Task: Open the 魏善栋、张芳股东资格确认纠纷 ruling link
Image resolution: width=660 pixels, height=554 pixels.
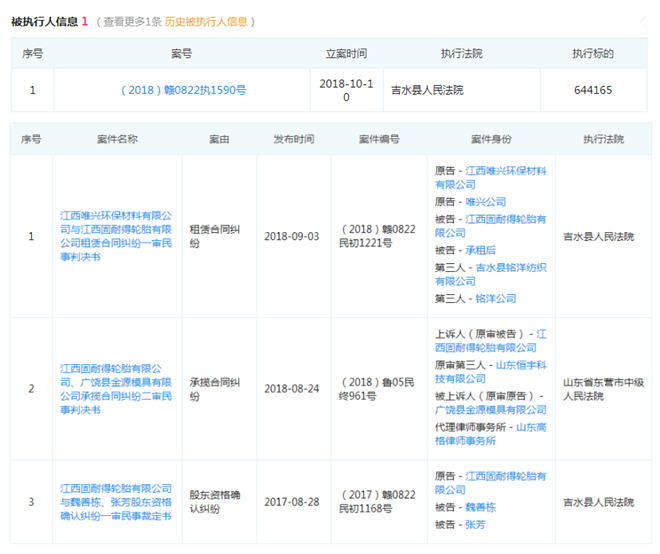Action: click(116, 502)
